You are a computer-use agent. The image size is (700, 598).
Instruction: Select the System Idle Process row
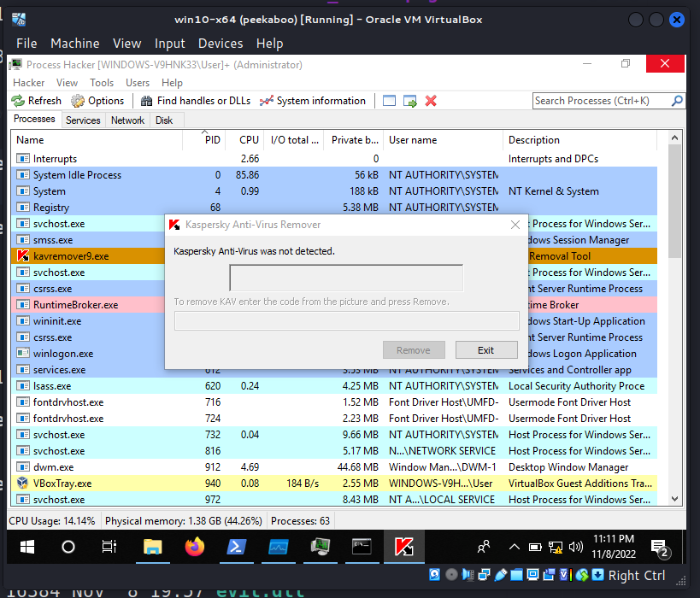(x=334, y=175)
